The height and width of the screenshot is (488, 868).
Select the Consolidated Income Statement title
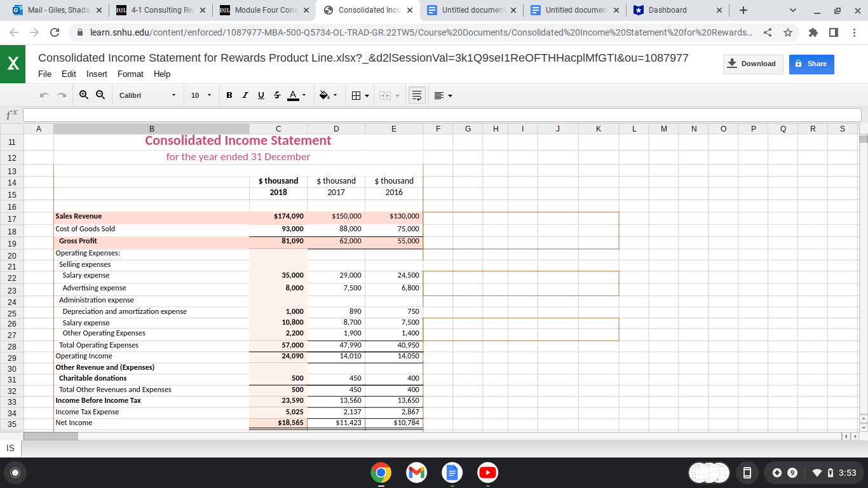click(238, 140)
